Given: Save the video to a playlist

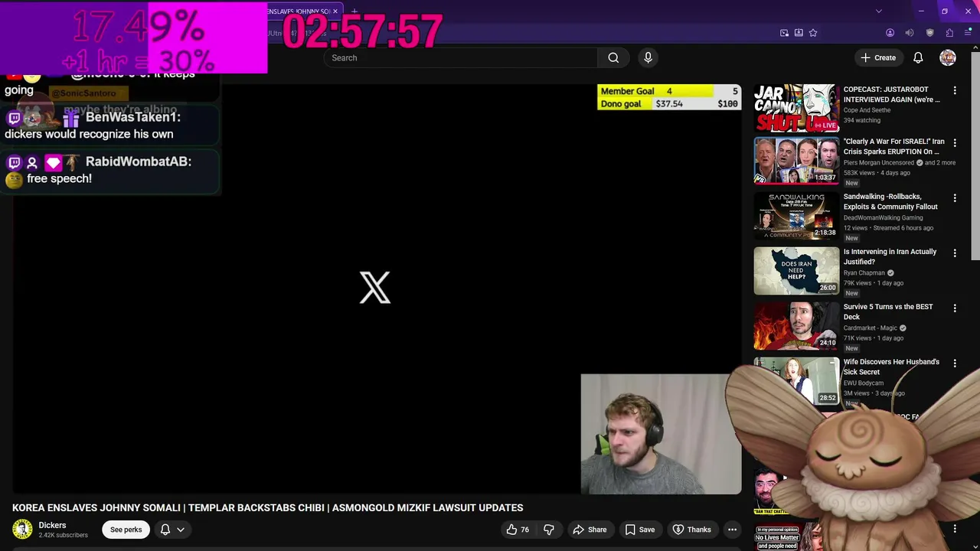Looking at the screenshot, I should click(x=640, y=530).
